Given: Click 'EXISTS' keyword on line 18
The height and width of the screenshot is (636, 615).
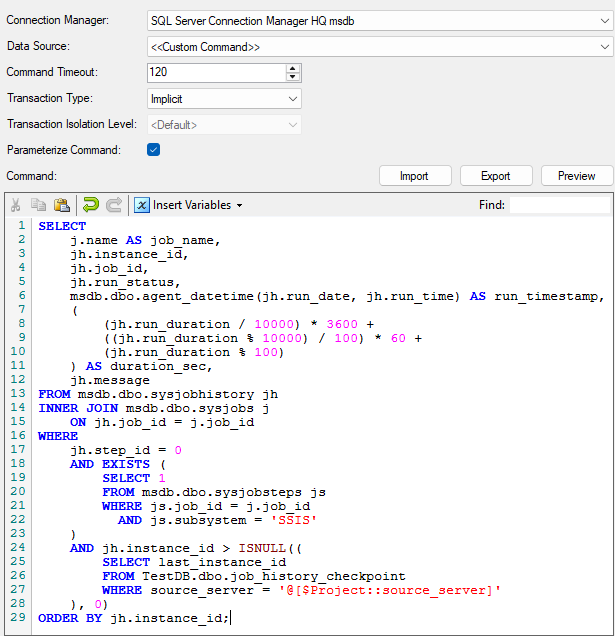Looking at the screenshot, I should [126, 464].
